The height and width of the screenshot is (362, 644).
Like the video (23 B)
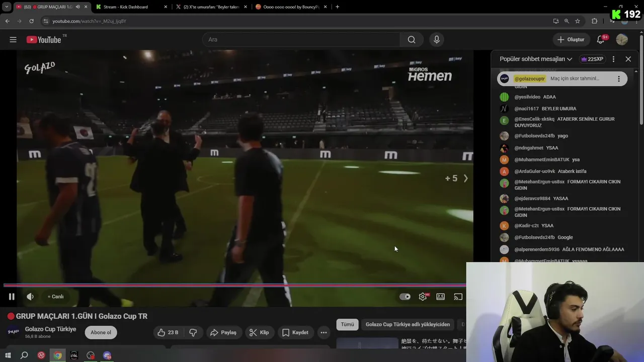168,332
